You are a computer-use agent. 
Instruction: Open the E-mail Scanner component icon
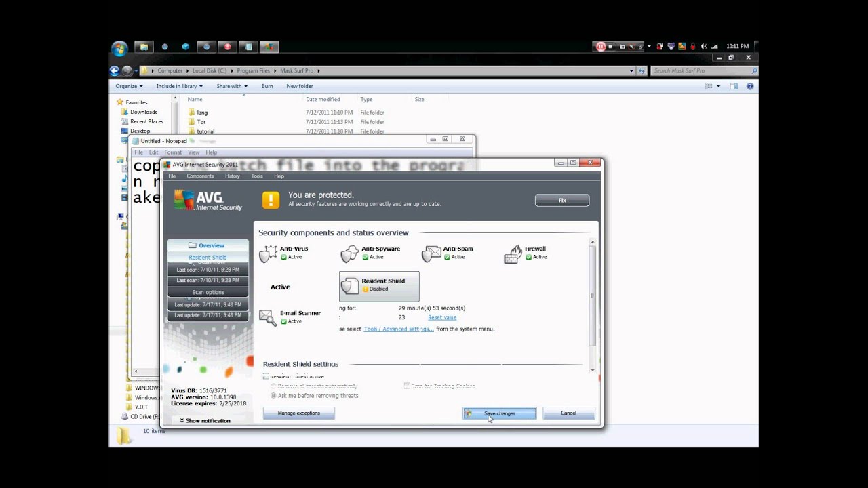pos(268,317)
